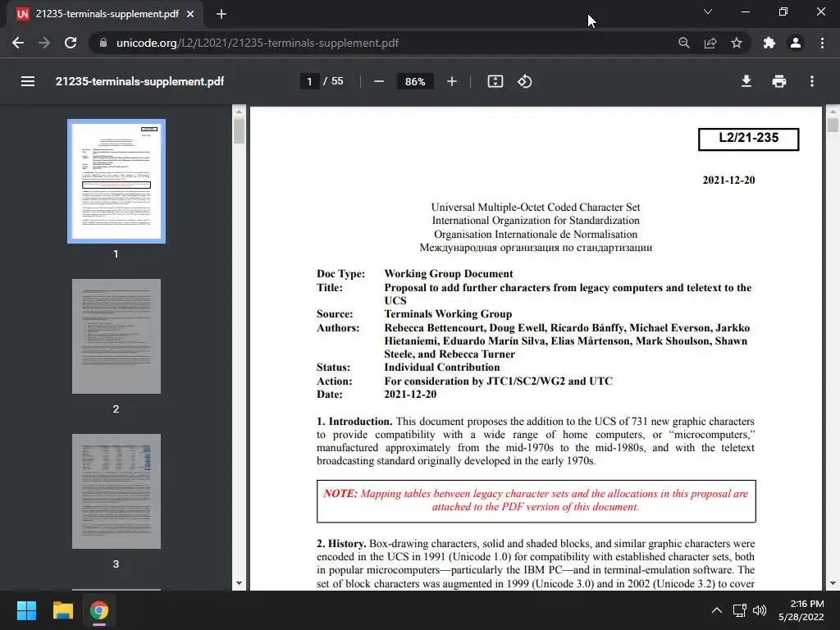Click the 86% zoom level field

tap(415, 81)
